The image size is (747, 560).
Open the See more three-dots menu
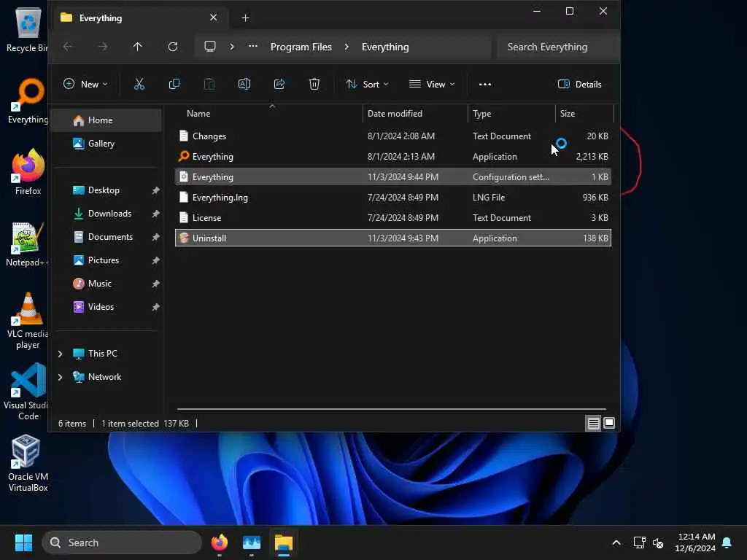pyautogui.click(x=485, y=85)
